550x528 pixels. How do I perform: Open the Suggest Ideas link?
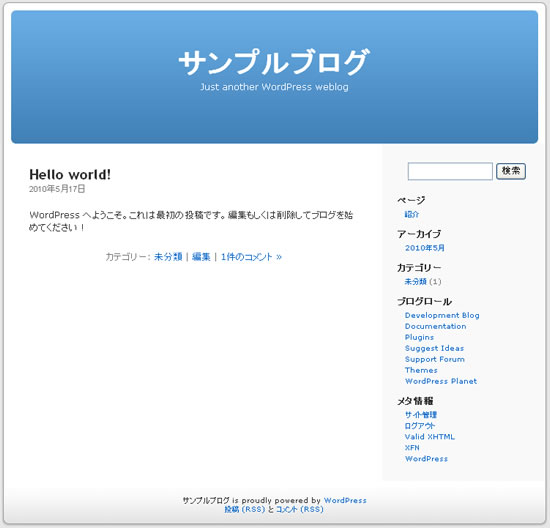coord(434,348)
